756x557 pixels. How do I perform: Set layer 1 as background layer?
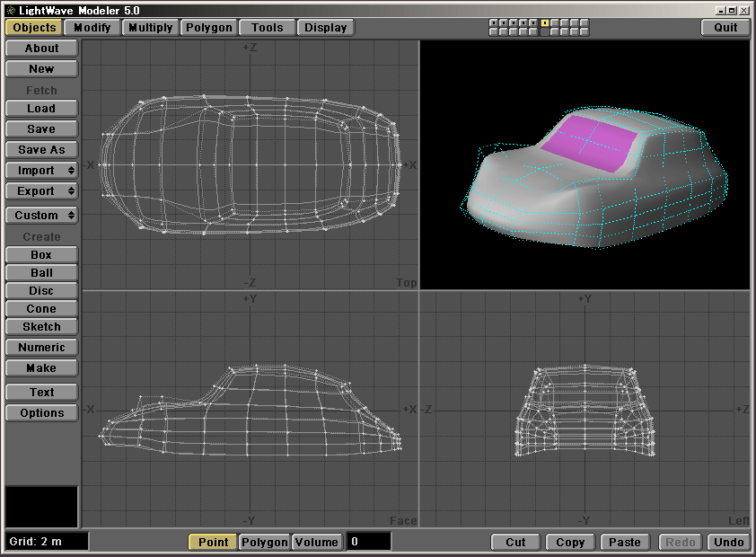click(x=494, y=31)
